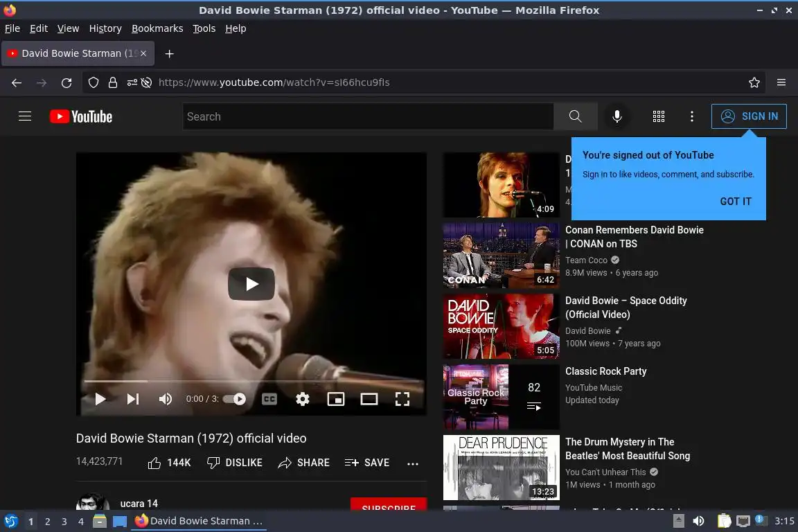
Task: Open the Classic Rock Party playlist
Action: coord(605,371)
